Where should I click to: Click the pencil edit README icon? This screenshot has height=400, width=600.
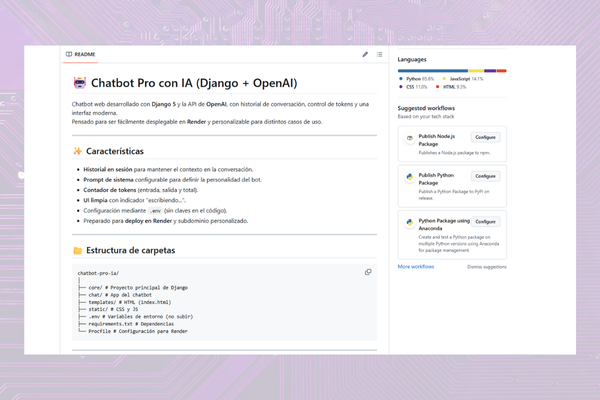click(x=365, y=54)
